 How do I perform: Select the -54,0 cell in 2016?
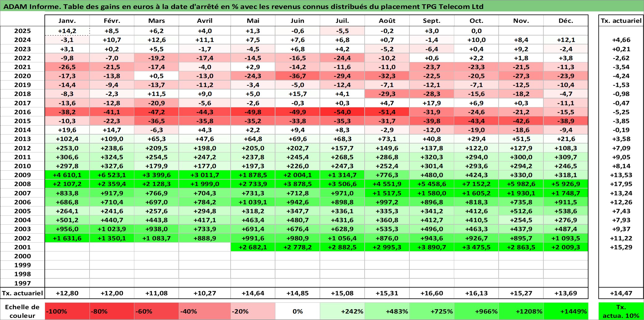click(342, 112)
